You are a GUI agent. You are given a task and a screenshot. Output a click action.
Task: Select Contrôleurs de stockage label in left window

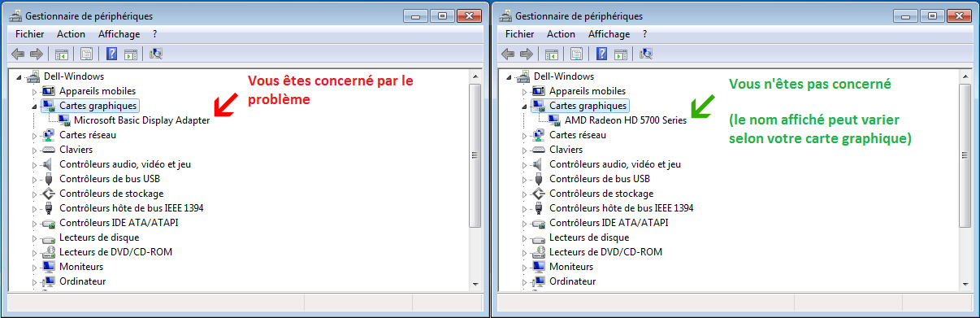click(x=111, y=194)
